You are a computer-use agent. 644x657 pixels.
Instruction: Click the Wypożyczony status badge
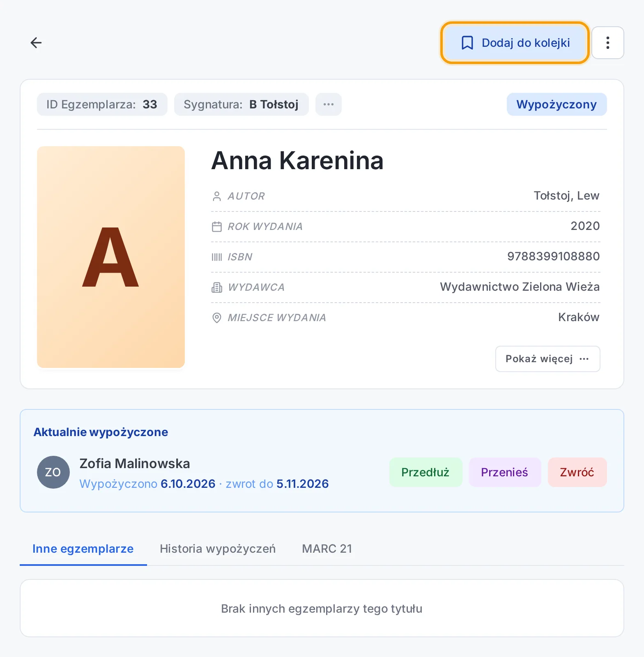(557, 104)
